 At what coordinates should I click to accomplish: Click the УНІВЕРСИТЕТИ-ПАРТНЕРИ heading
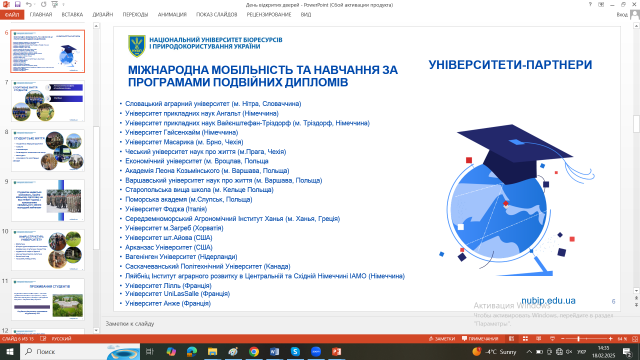coord(510,65)
